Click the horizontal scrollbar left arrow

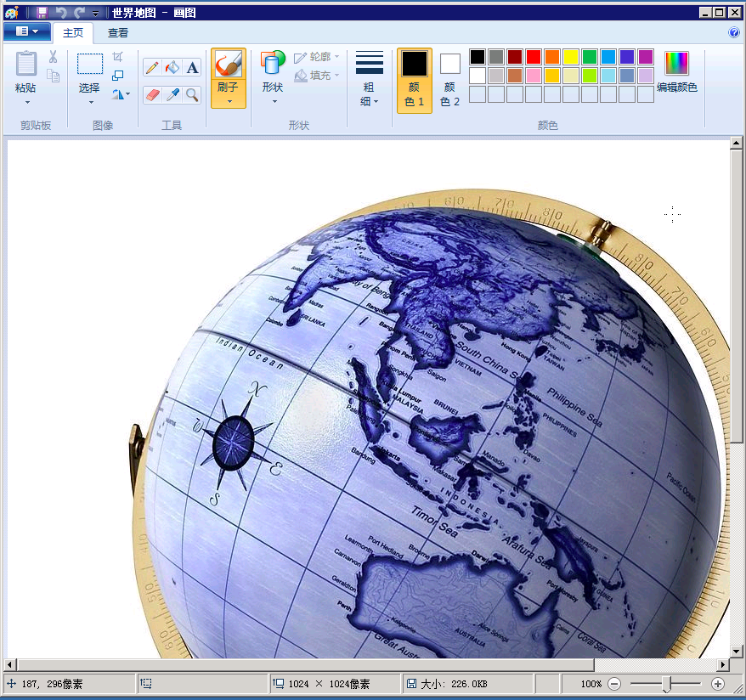pos(10,664)
